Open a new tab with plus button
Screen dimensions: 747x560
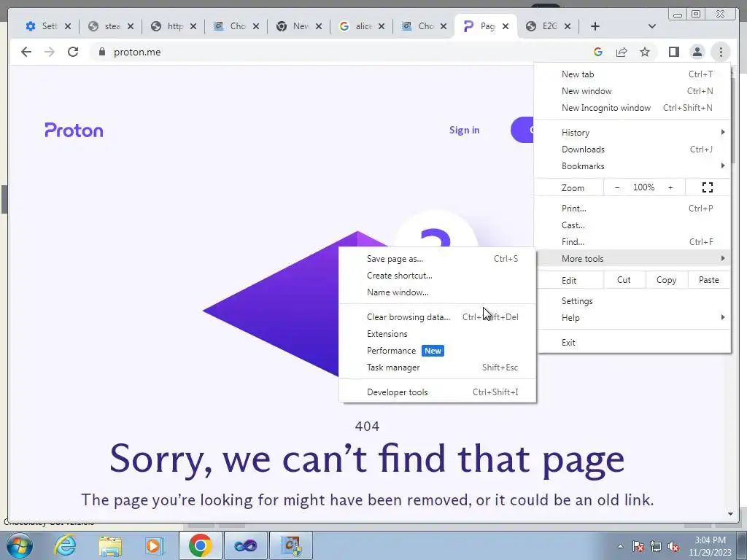(x=595, y=26)
